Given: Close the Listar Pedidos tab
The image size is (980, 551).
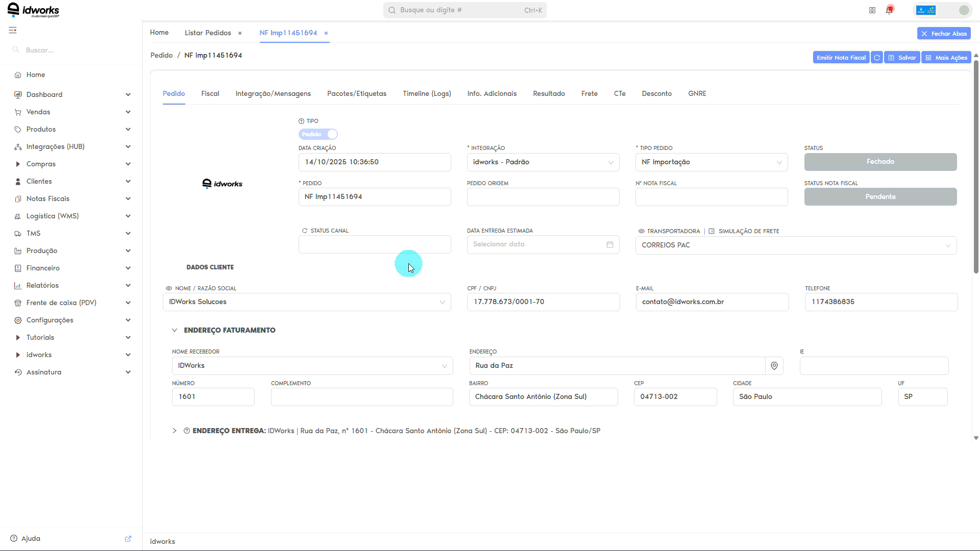Looking at the screenshot, I should [240, 33].
